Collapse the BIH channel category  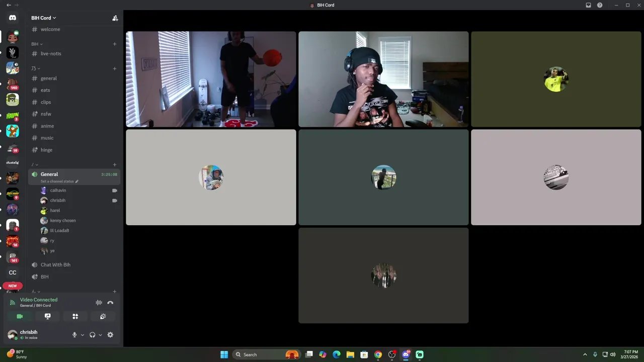37,44
